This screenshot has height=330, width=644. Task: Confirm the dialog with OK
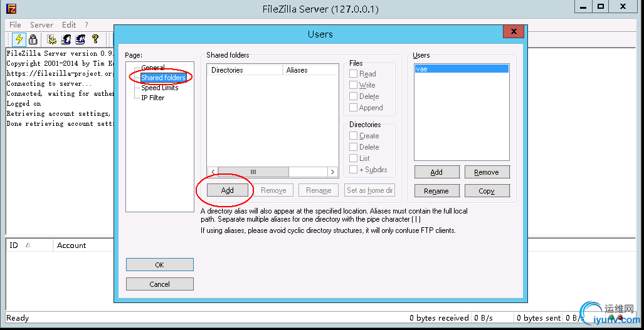tap(160, 265)
